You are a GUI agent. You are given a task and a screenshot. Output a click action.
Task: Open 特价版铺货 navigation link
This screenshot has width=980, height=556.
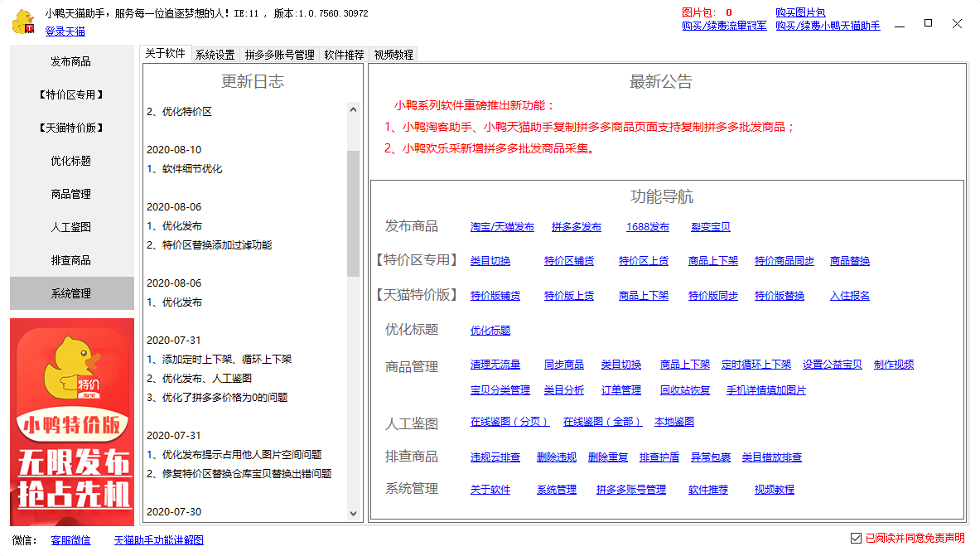495,296
